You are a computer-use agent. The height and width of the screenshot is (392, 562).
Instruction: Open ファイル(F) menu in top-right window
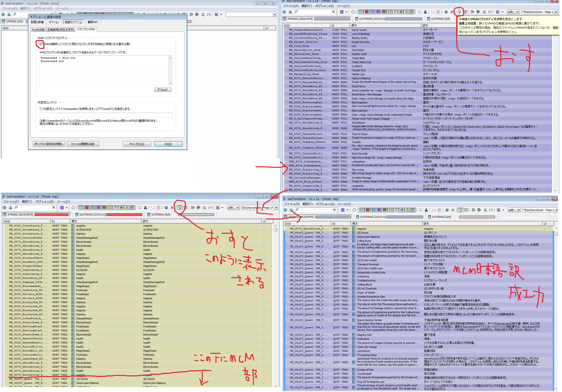pyautogui.click(x=291, y=6)
